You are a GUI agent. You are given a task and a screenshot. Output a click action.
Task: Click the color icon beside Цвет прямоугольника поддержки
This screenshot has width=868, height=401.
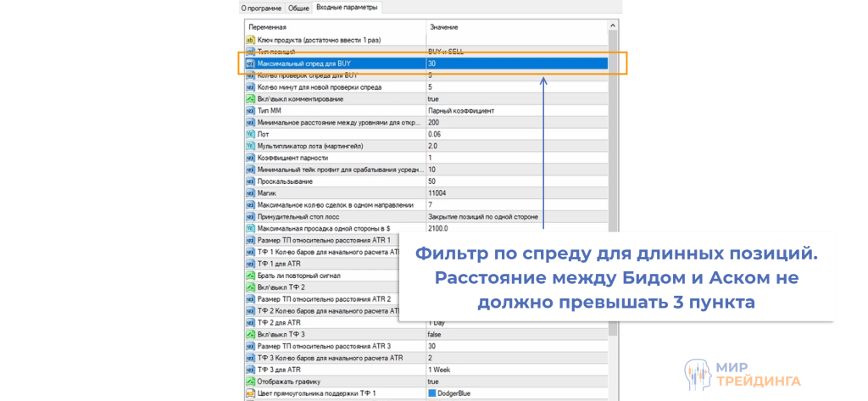[x=250, y=393]
